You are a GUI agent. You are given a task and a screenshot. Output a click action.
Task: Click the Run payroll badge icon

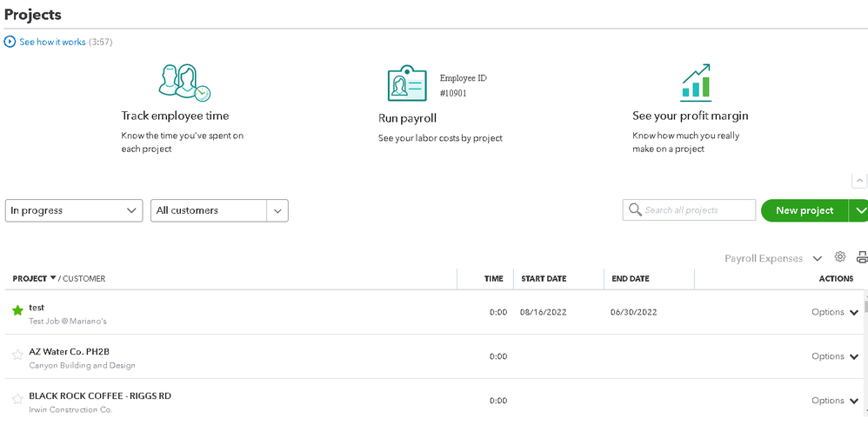point(407,84)
